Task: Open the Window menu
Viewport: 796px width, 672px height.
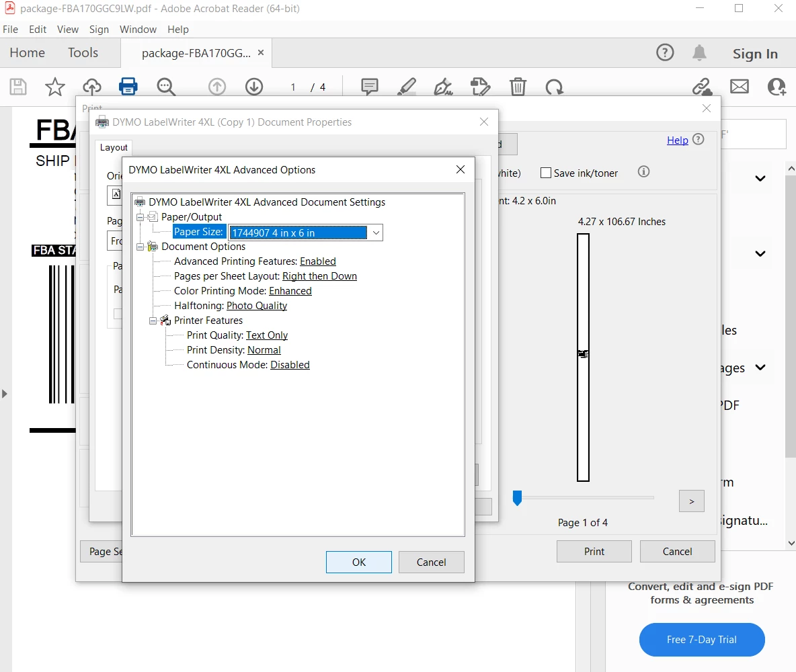Action: tap(138, 30)
